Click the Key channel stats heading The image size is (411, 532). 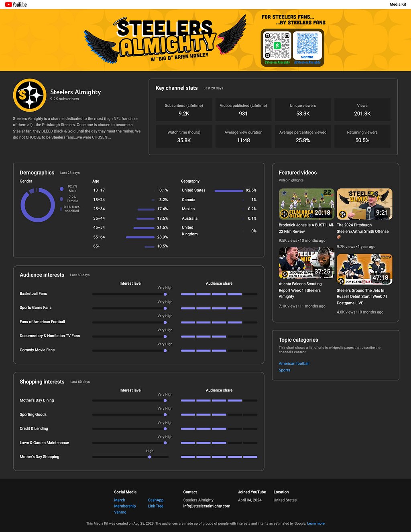click(x=177, y=88)
